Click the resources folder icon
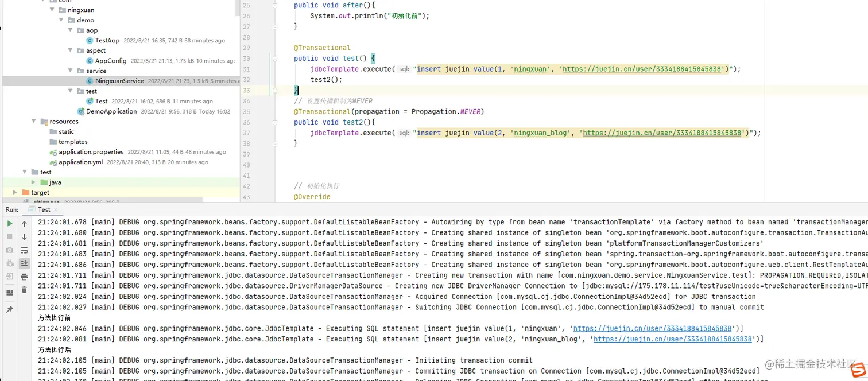This screenshot has height=381, width=868. pos(44,122)
